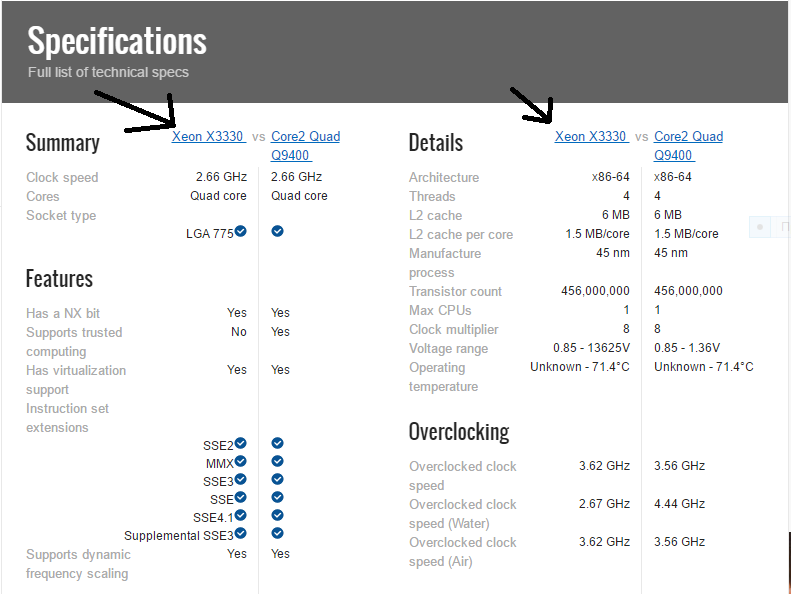This screenshot has width=791, height=594.
Task: Click the Features section heading
Action: 60,279
